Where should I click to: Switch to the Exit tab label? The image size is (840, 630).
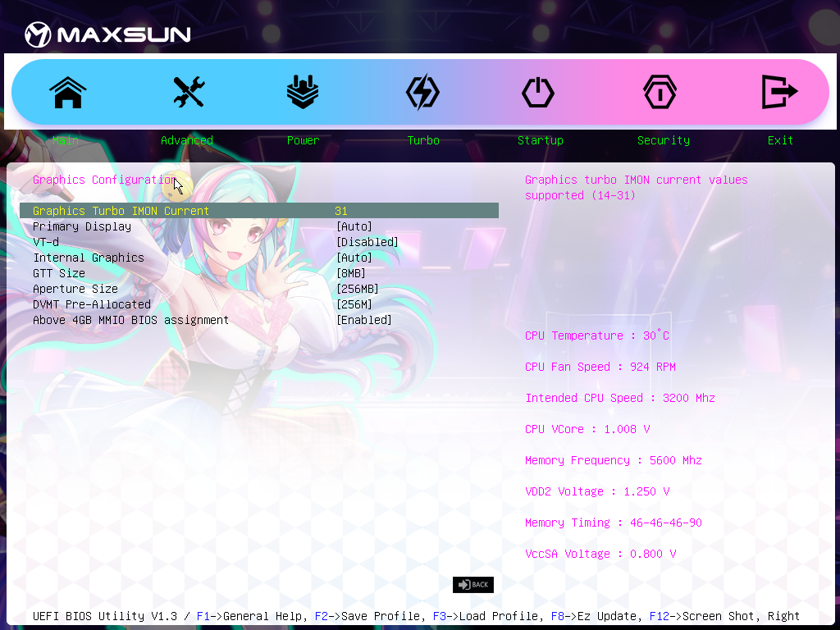pyautogui.click(x=780, y=140)
